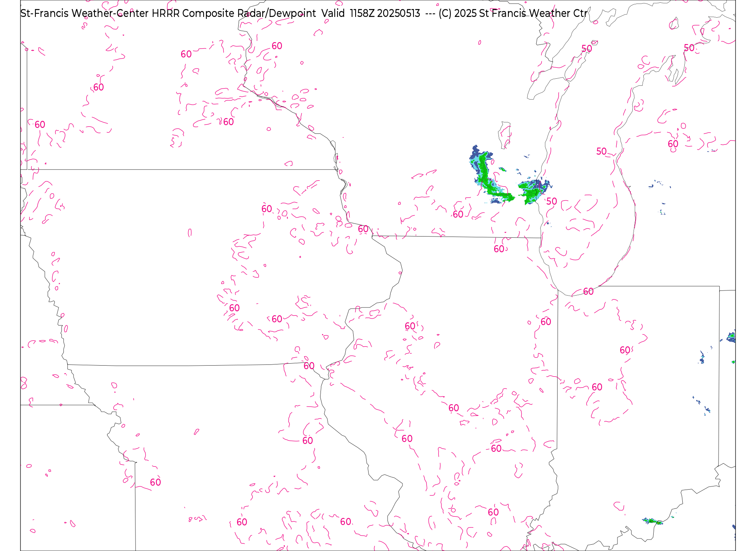Click the 'Valid 1158Z 20250513' timestamp text
The height and width of the screenshot is (551, 756).
tap(371, 13)
